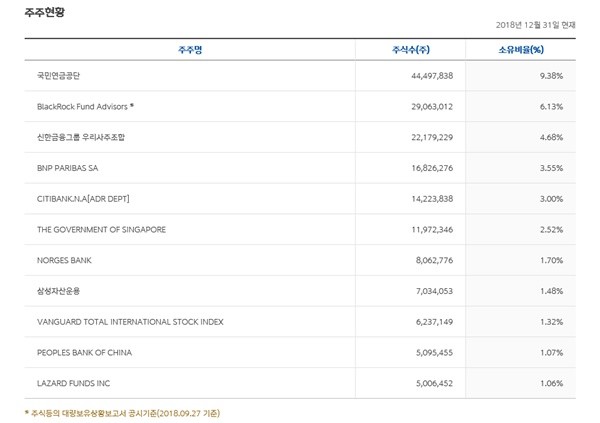Image resolution: width=600 pixels, height=423 pixels.
Task: Click share count 5,006,452
Action: (x=434, y=383)
